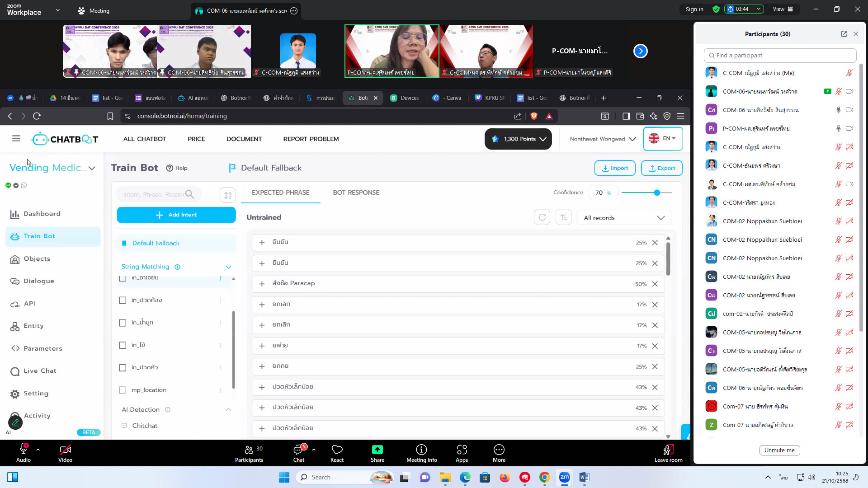
Task: Collapse the String Matching section
Action: pyautogui.click(x=228, y=267)
